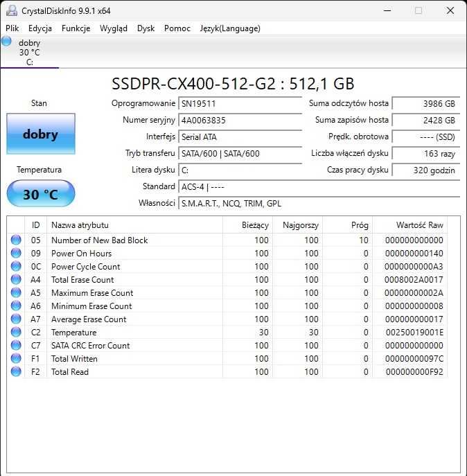This screenshot has width=467, height=476.
Task: Click status orb for Temperature attribute
Action: tap(16, 332)
